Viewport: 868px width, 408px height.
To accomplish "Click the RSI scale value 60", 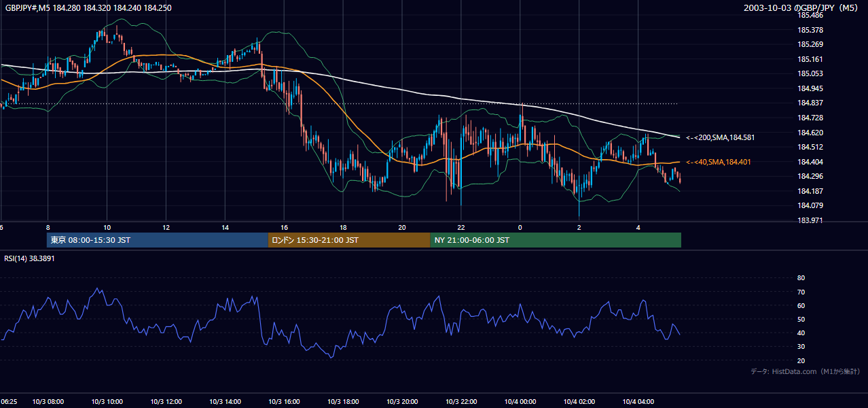I will click(801, 305).
